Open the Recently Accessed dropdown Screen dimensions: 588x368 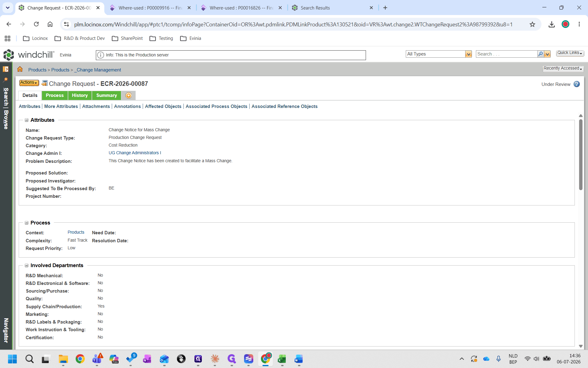coord(563,68)
